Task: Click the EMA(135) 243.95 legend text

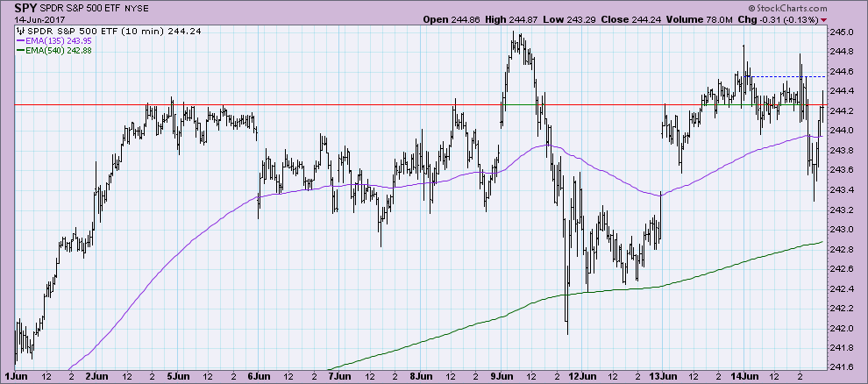Action: point(54,40)
